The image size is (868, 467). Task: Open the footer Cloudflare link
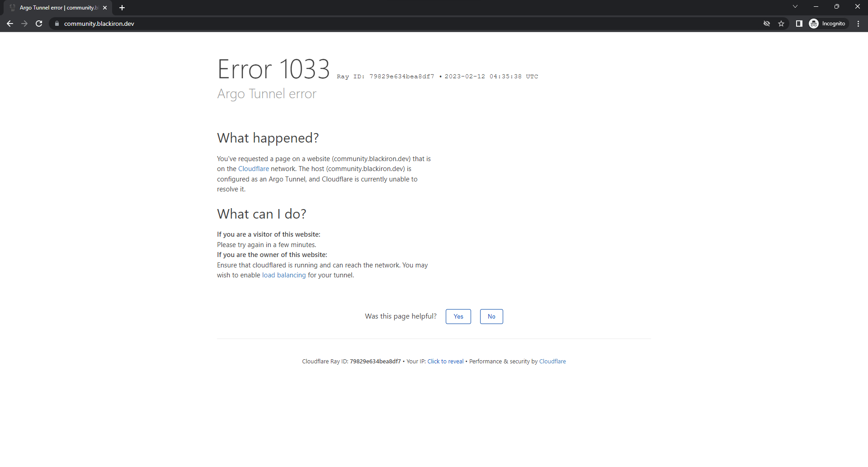[552, 361]
